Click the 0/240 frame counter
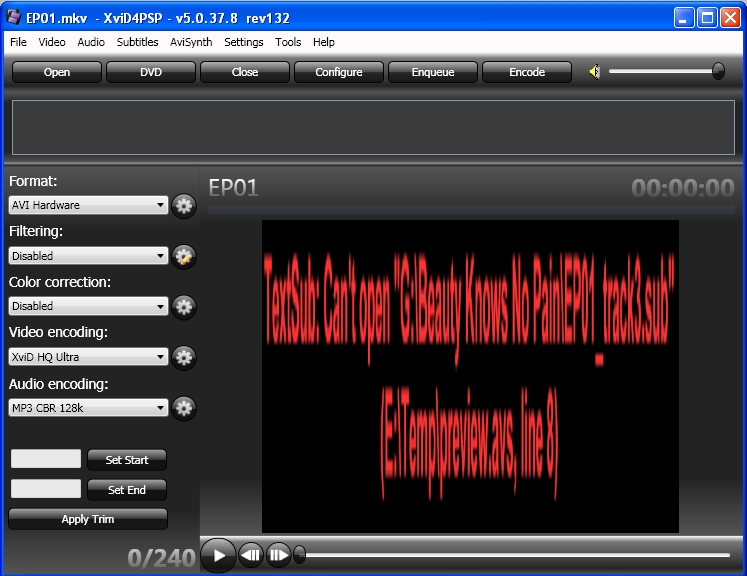The height and width of the screenshot is (576, 747). (162, 558)
